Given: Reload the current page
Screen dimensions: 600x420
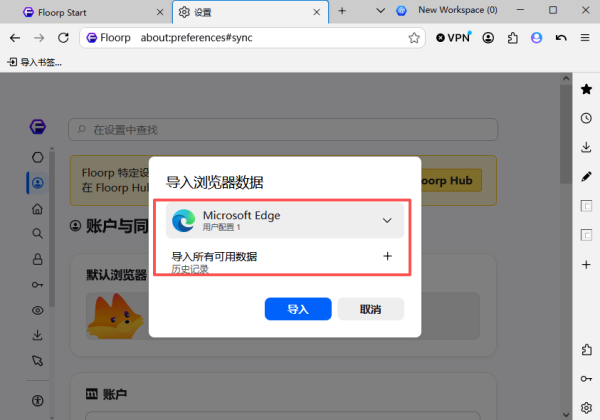Looking at the screenshot, I should click(63, 38).
